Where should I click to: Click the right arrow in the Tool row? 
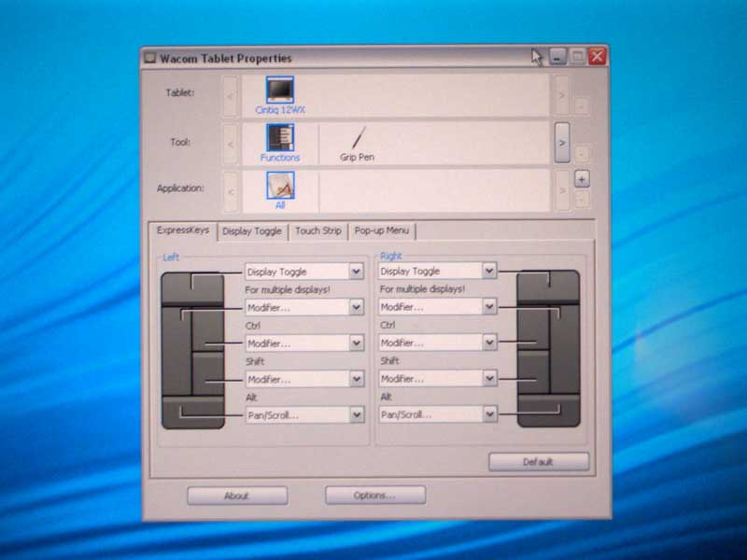point(562,143)
